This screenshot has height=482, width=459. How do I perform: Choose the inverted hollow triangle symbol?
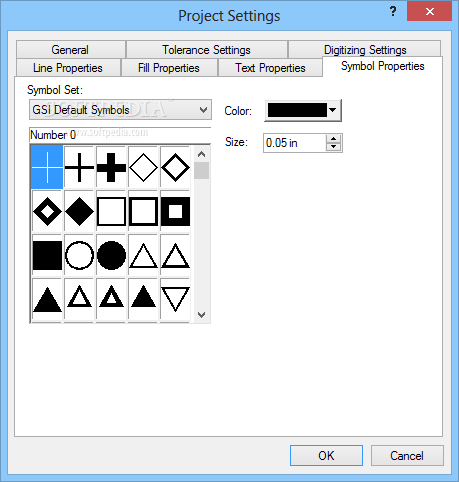(175, 299)
